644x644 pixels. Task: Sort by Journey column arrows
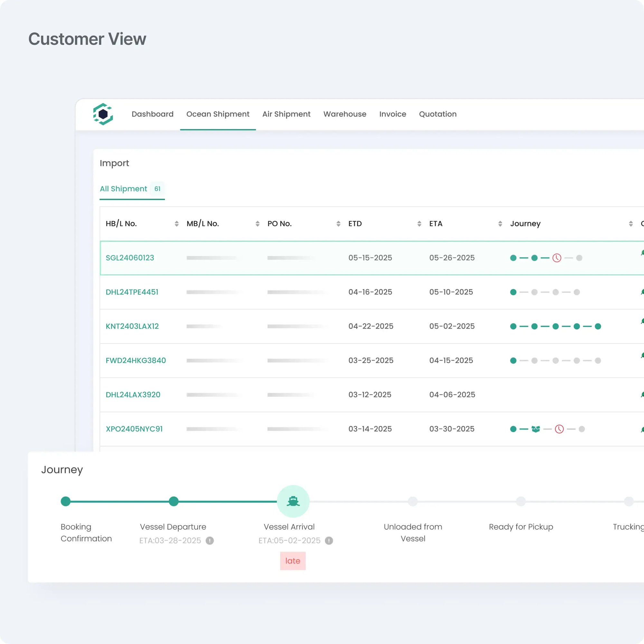[x=631, y=224]
